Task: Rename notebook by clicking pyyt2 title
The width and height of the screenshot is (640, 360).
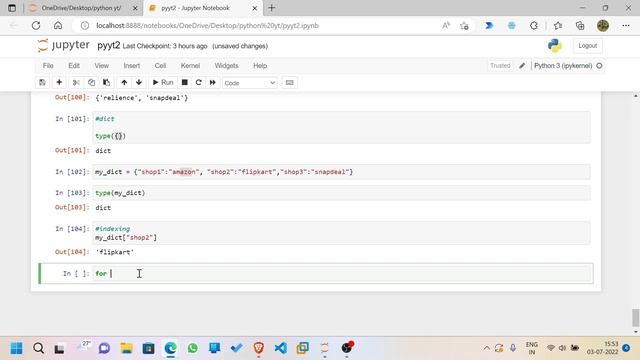Action: click(109, 45)
